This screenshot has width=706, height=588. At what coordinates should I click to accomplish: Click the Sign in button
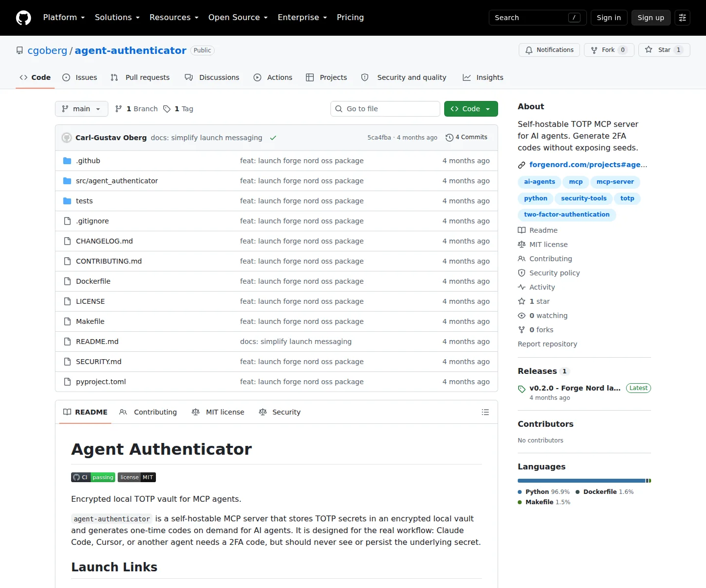tap(608, 18)
